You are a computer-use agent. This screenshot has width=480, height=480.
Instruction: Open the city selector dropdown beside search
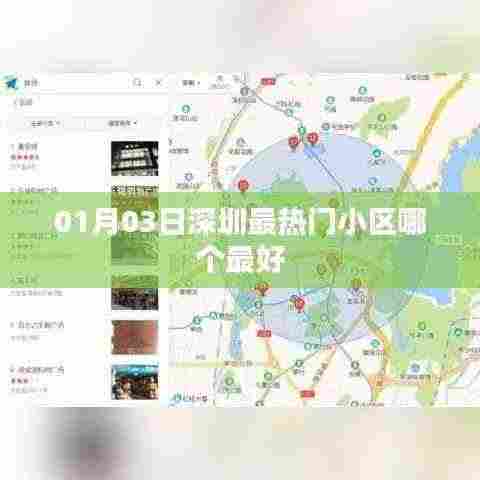(x=191, y=83)
